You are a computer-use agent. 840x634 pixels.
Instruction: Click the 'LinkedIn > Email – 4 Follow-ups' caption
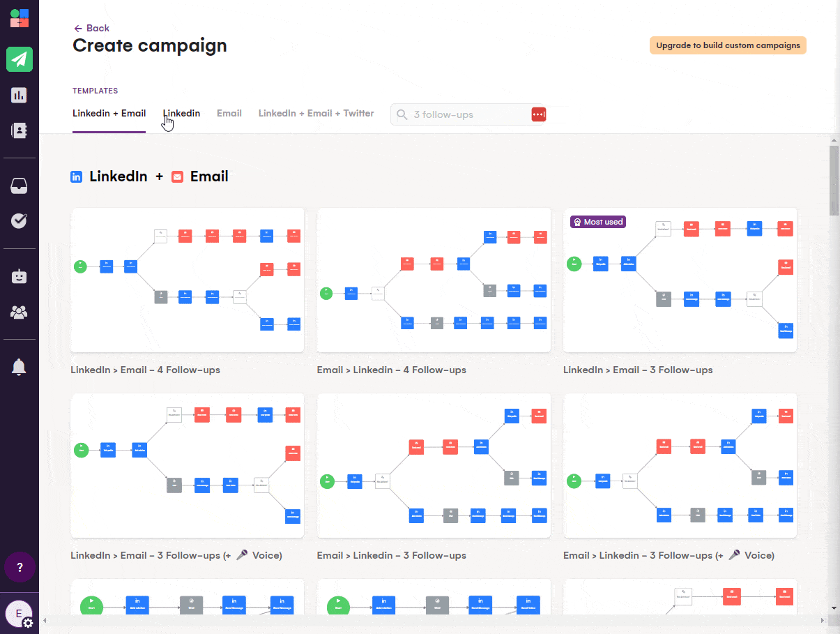pyautogui.click(x=145, y=370)
